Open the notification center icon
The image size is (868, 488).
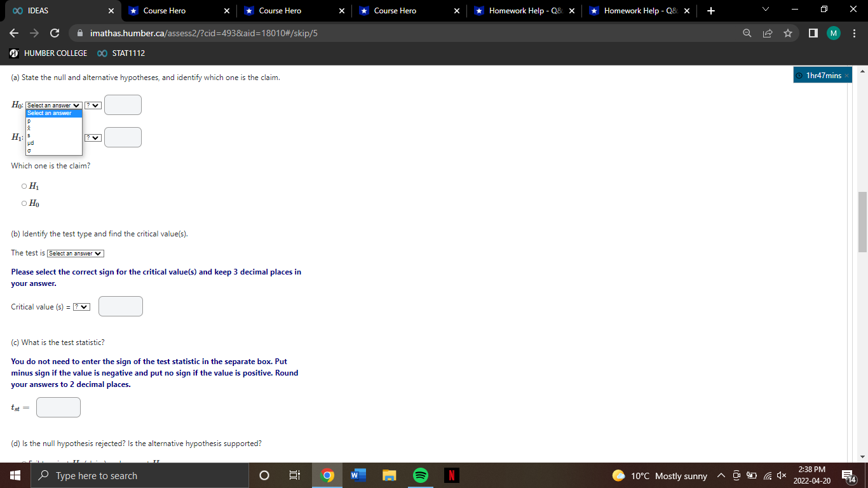pyautogui.click(x=850, y=476)
